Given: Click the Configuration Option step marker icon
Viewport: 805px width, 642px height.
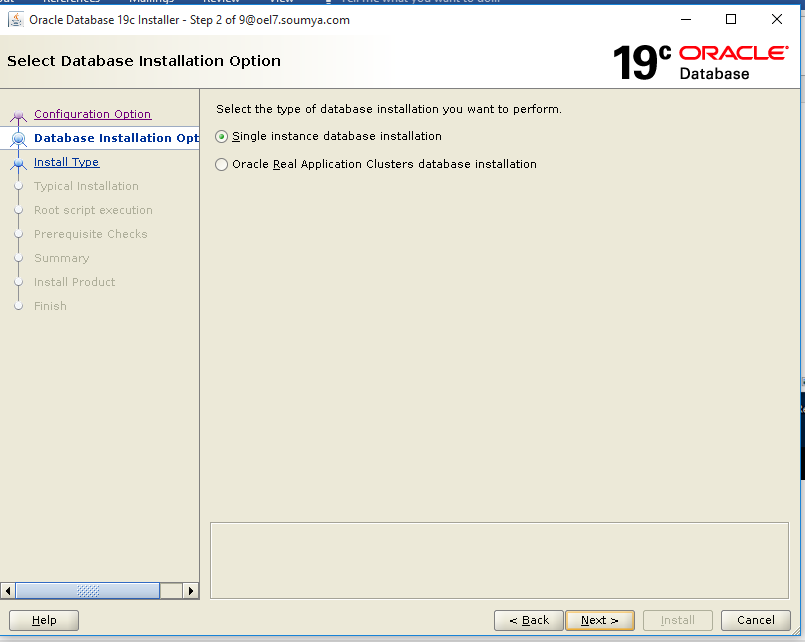Looking at the screenshot, I should coord(18,115).
